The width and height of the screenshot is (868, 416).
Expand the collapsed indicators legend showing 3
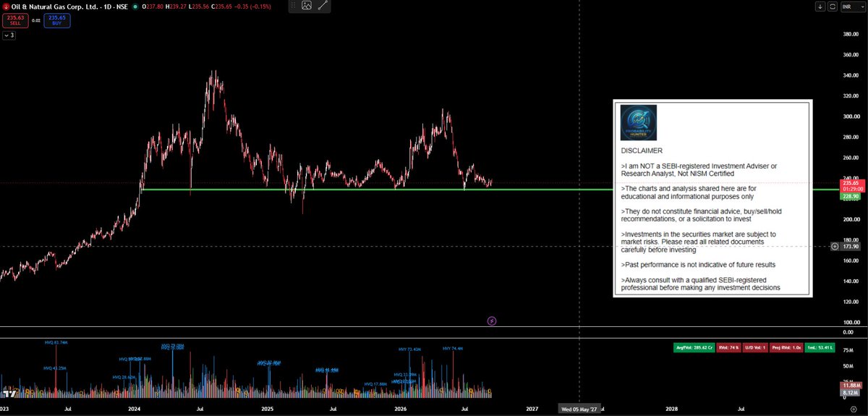8,35
